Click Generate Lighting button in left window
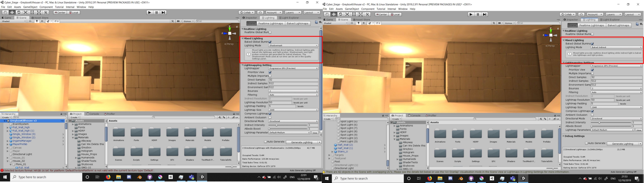 point(302,142)
